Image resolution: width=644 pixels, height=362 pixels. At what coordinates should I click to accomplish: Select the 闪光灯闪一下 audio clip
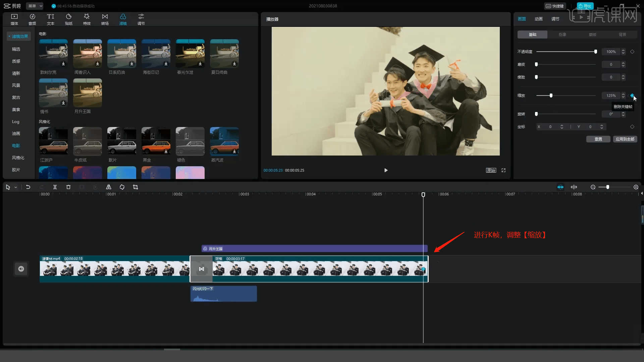[x=224, y=294]
